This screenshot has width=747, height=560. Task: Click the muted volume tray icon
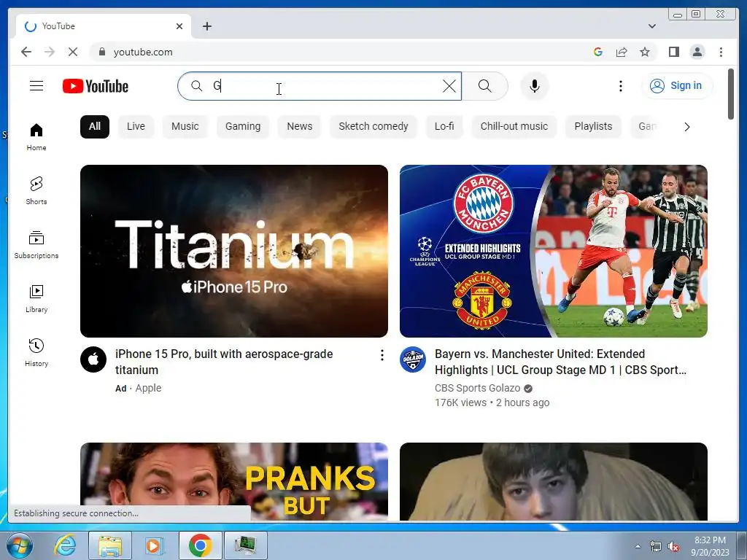tap(673, 547)
